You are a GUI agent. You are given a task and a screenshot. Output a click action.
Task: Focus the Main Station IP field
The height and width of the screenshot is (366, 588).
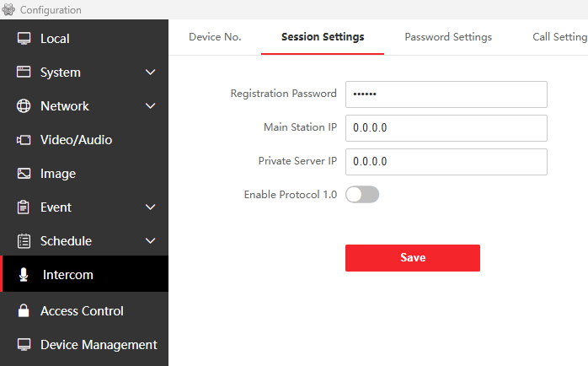pyautogui.click(x=446, y=128)
